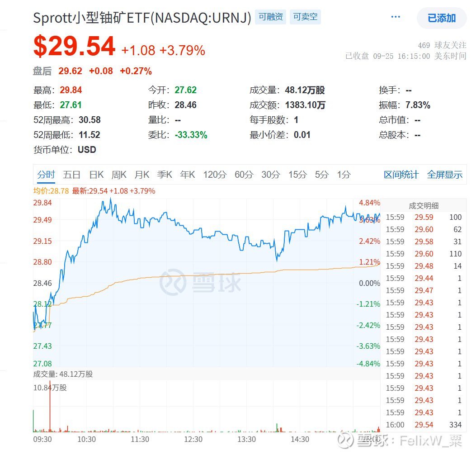Screen dimensions: 476x455
Task: Open the 区间统计 range statistics link
Action: click(401, 175)
